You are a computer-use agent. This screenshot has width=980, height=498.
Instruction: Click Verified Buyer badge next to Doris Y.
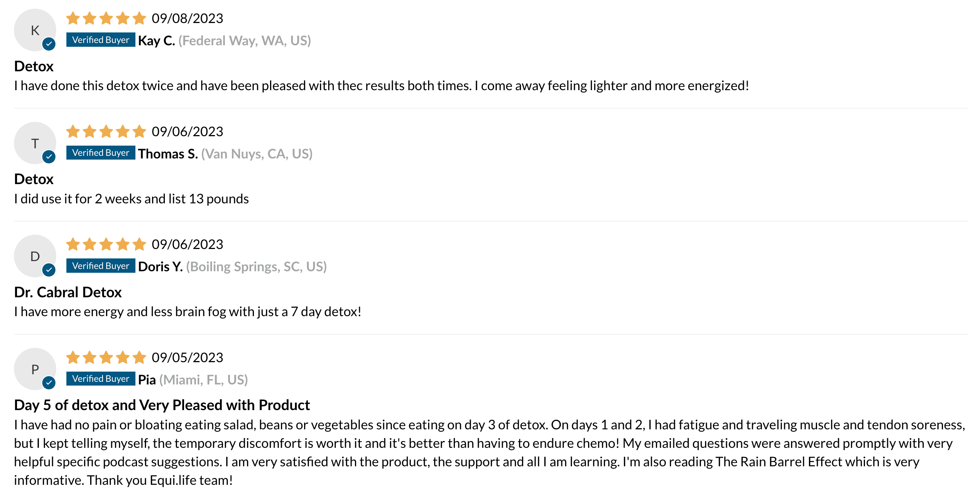point(101,266)
